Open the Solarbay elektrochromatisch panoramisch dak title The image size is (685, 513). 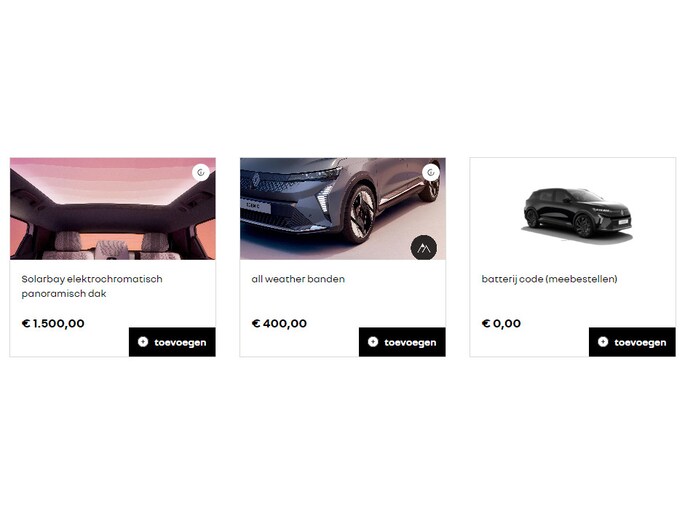pos(92,286)
